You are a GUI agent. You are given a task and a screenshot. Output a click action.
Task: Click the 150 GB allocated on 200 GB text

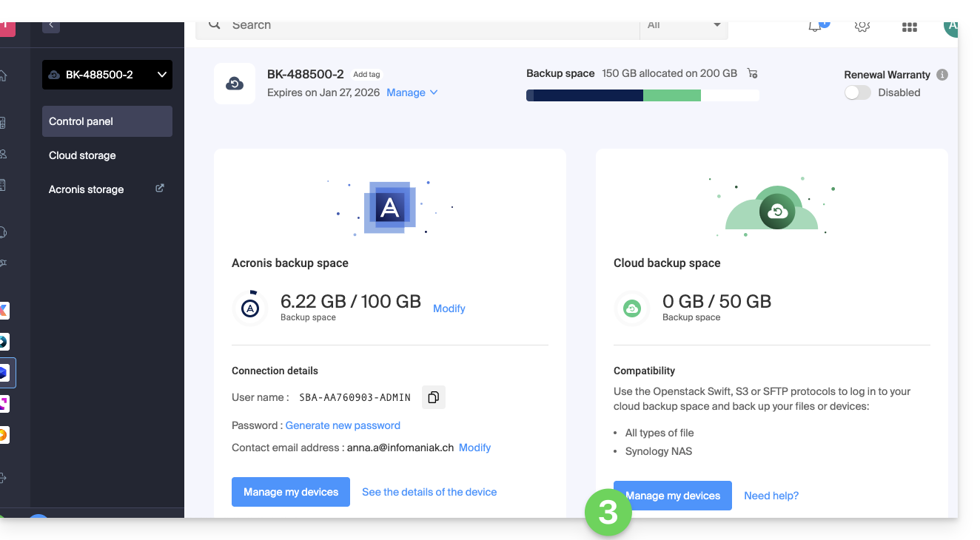click(x=669, y=73)
